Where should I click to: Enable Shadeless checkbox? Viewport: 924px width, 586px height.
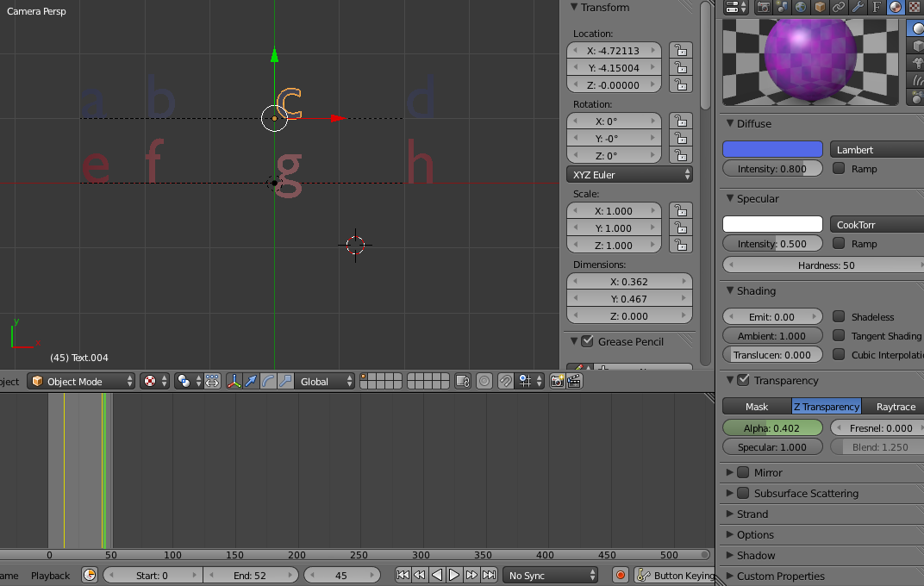[x=839, y=316]
